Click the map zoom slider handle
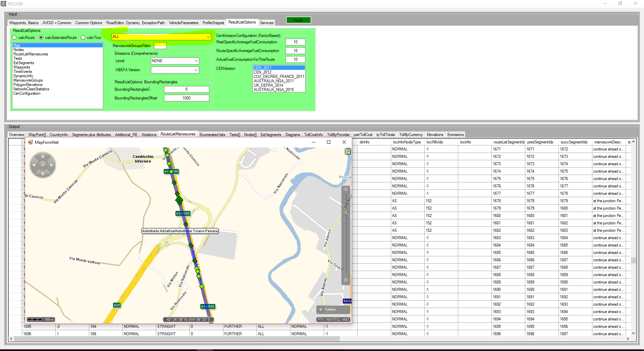 346,212
